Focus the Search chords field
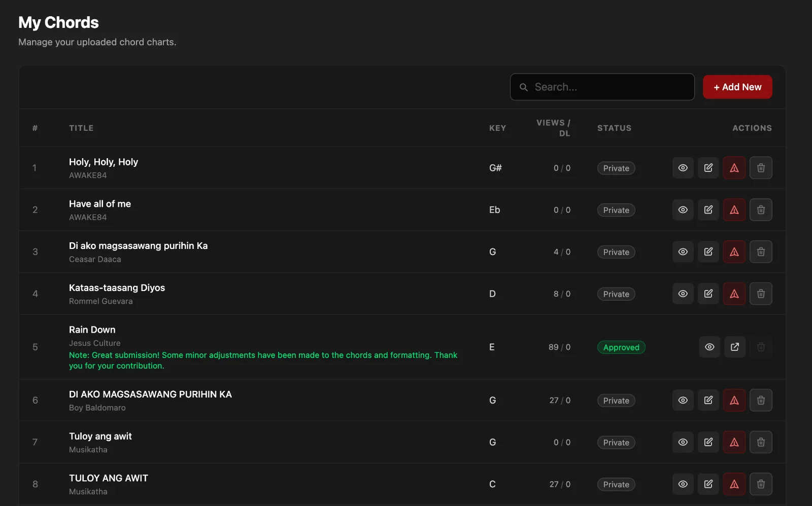 [x=602, y=87]
